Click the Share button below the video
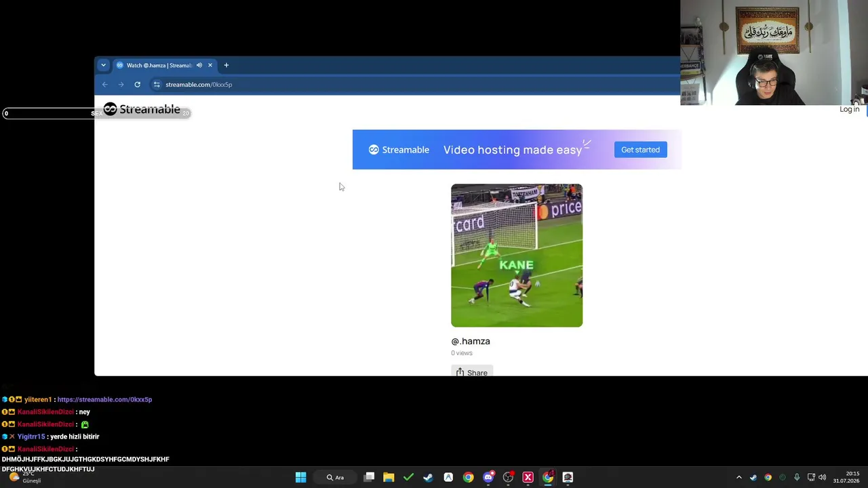Image resolution: width=868 pixels, height=488 pixels. (x=472, y=372)
